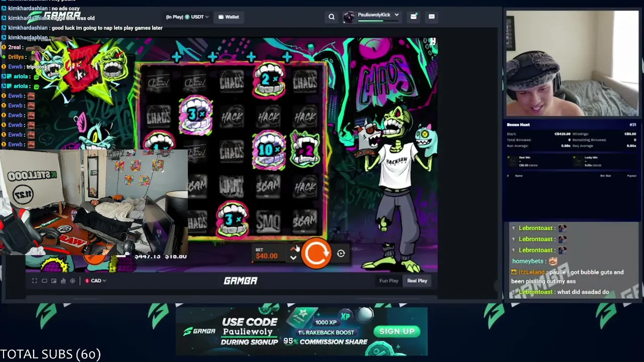Click the room camera feed with the bed

(x=94, y=202)
